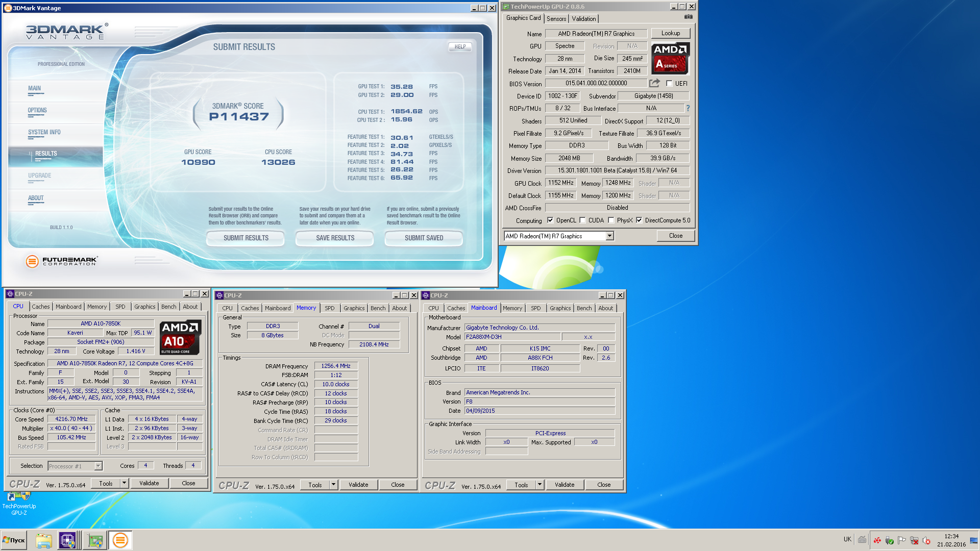Viewport: 980px width, 551px height.
Task: Click the UK language indicator in taskbar
Action: tap(847, 539)
